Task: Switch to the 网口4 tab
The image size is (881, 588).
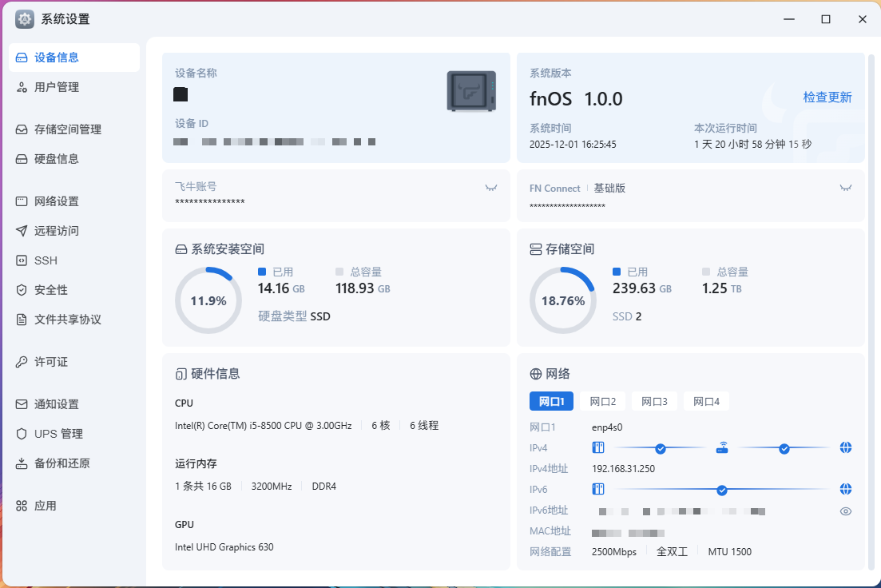Action: tap(706, 401)
